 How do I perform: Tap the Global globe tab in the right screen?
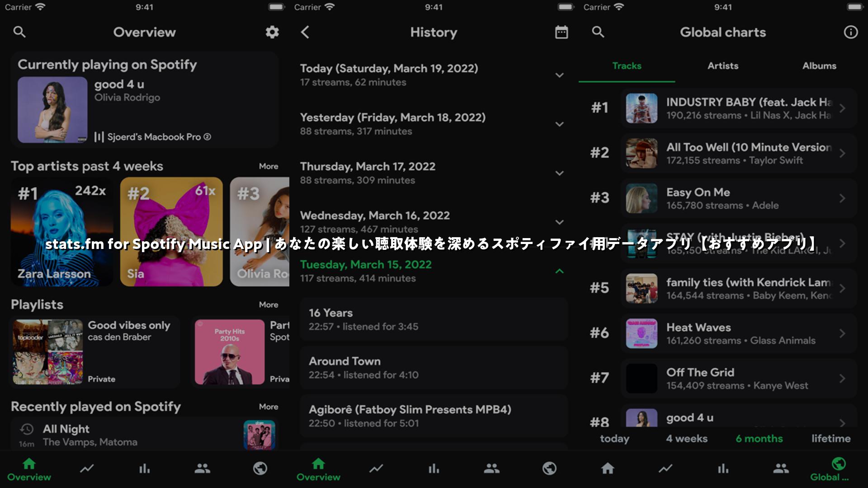(839, 469)
